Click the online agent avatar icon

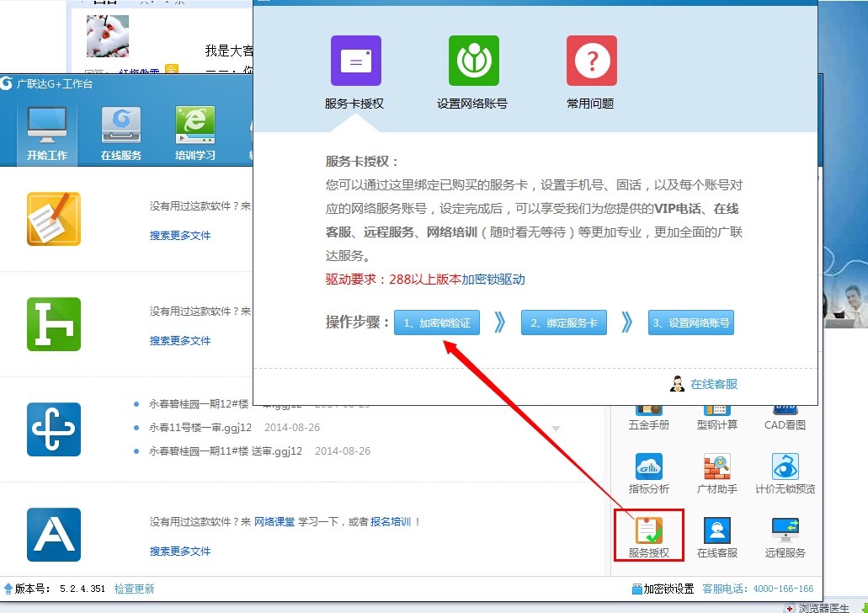676,384
